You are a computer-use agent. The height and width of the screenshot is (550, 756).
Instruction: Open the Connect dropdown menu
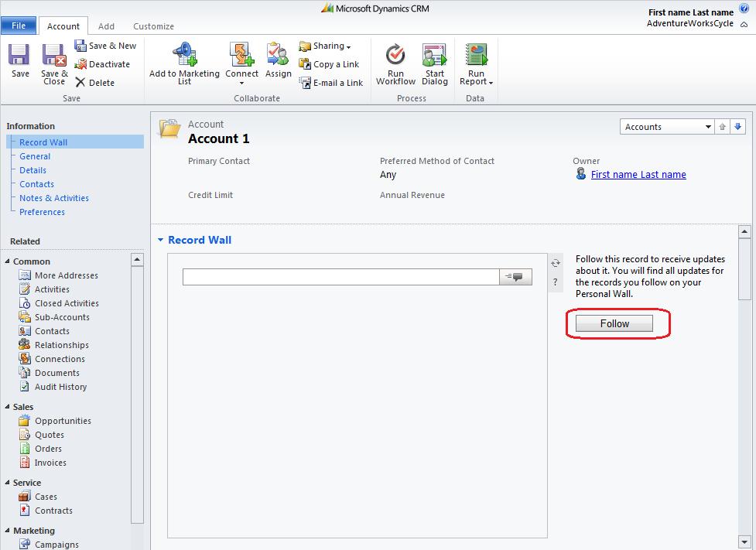241,83
